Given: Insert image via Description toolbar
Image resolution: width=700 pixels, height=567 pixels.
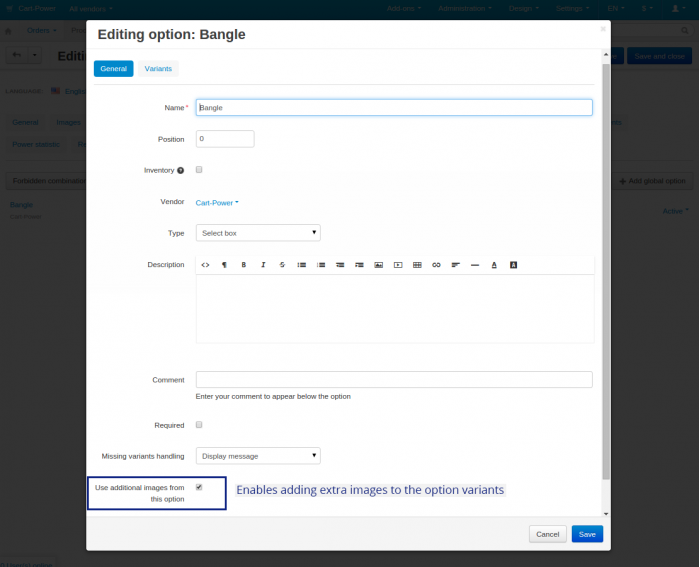Looking at the screenshot, I should [379, 265].
